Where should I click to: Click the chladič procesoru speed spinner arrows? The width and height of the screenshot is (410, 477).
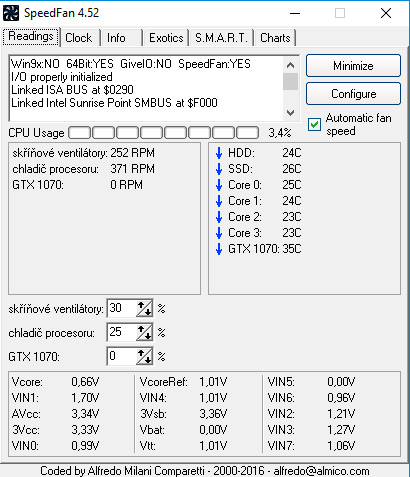point(144,332)
